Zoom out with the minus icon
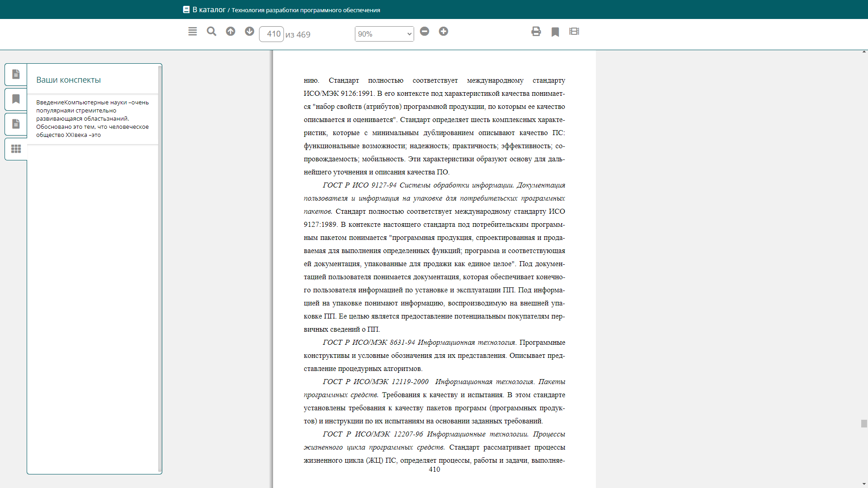Image resolution: width=868 pixels, height=488 pixels. [x=425, y=31]
